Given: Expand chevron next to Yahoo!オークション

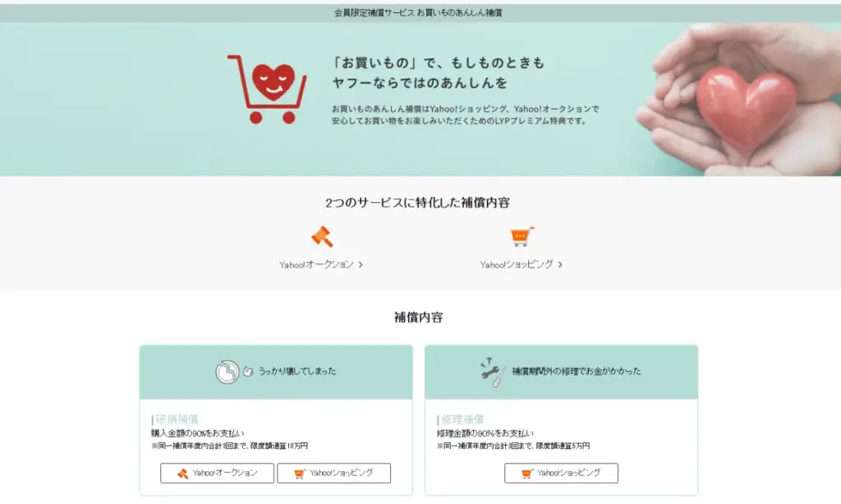Looking at the screenshot, I should (x=361, y=264).
